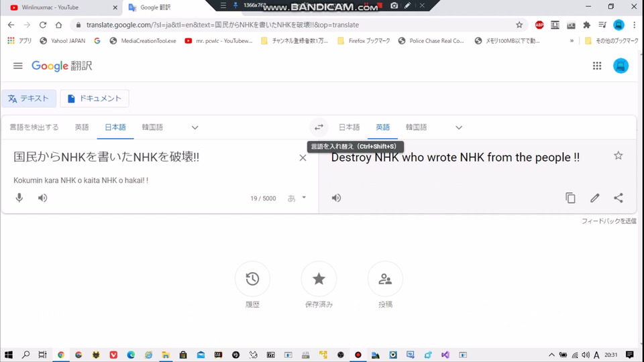The width and height of the screenshot is (644, 362).
Task: Open the Google Translate main menu hamburger
Action: (17, 66)
